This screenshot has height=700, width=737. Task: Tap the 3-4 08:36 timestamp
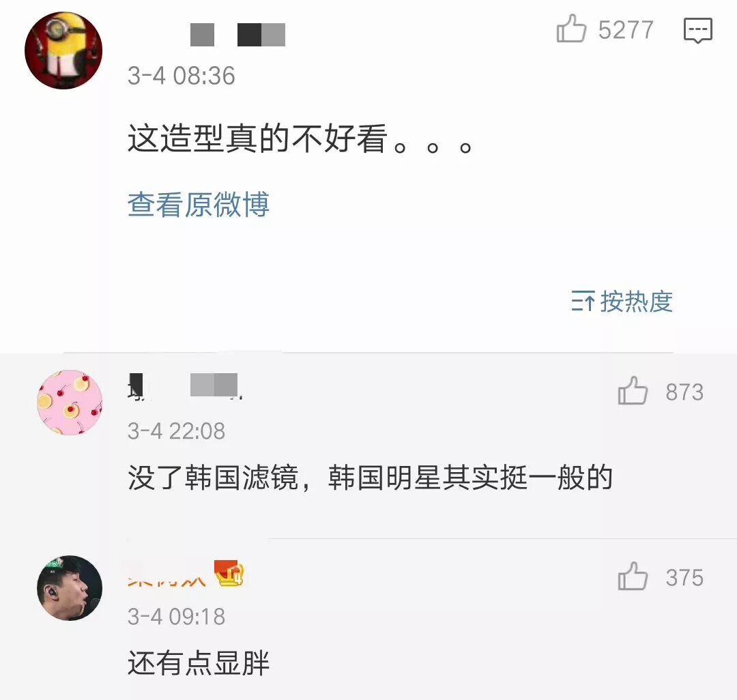coord(181,76)
